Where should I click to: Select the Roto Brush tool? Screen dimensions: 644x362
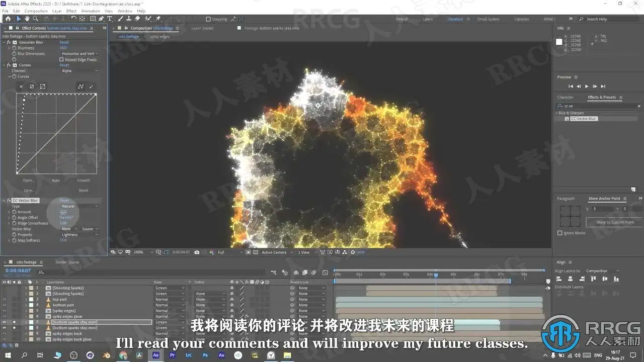(x=148, y=19)
